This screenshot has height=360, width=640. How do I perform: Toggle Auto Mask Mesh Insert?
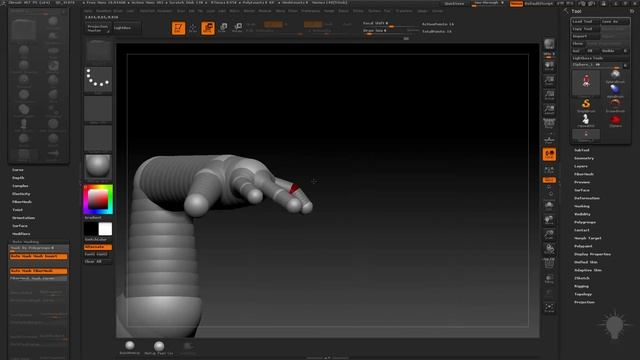coord(39,256)
